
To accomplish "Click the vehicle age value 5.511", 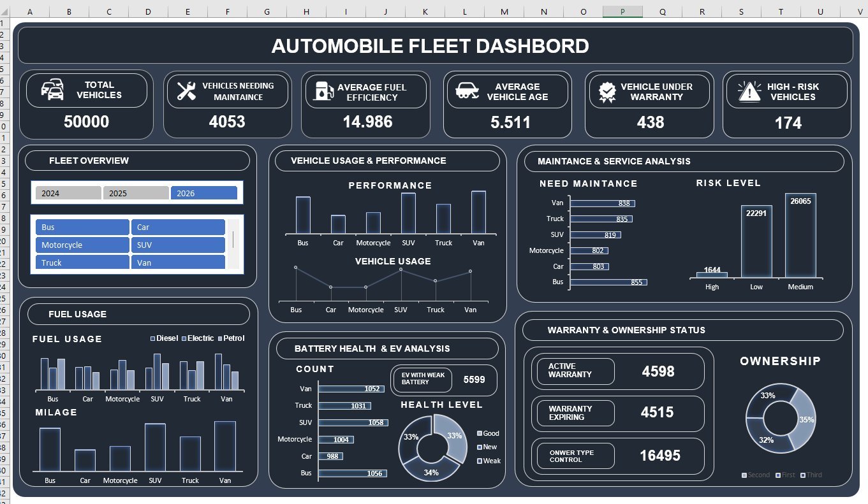I will [x=510, y=122].
